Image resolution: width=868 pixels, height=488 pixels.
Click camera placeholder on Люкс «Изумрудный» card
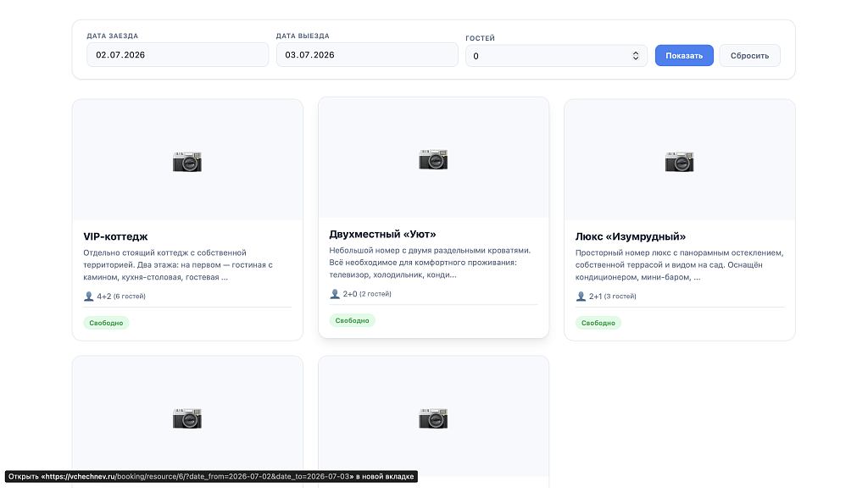click(x=679, y=162)
